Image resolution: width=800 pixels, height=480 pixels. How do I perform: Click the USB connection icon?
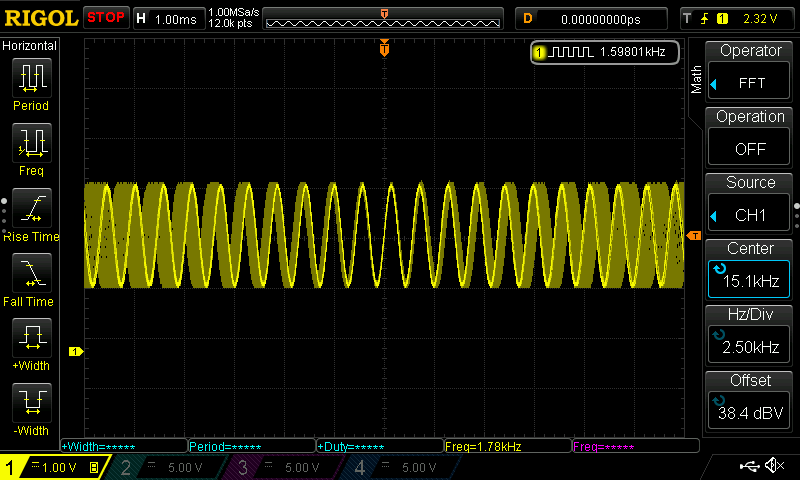748,466
